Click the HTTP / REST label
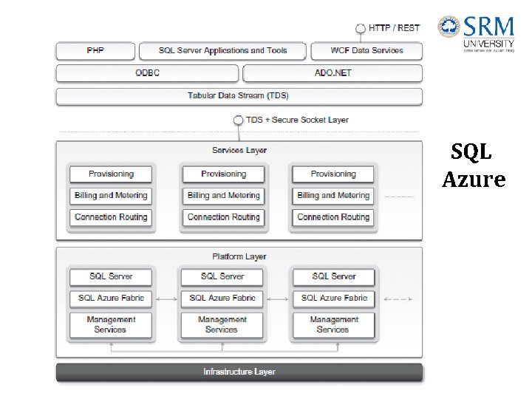This screenshot has height=399, width=532. (x=395, y=28)
